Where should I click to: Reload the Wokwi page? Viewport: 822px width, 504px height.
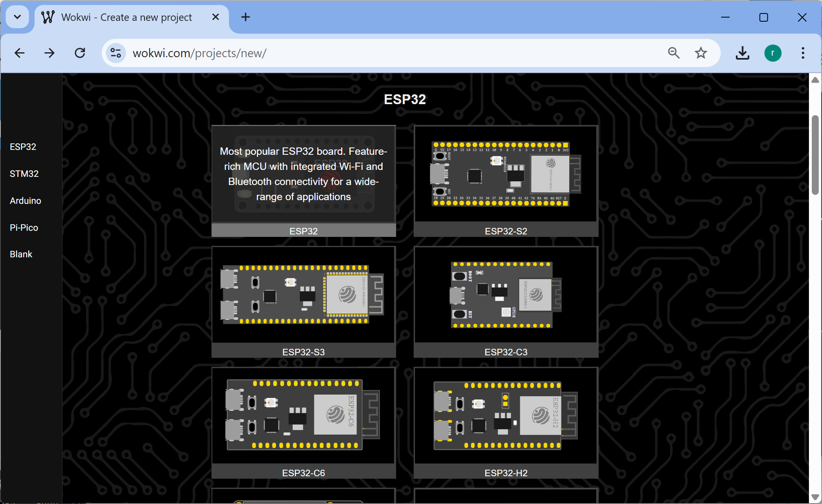(80, 53)
